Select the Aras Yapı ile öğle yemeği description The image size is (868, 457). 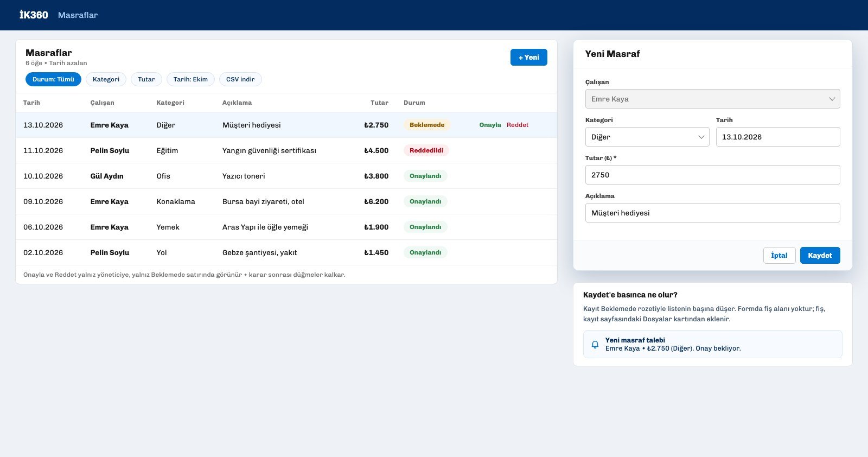(x=265, y=227)
